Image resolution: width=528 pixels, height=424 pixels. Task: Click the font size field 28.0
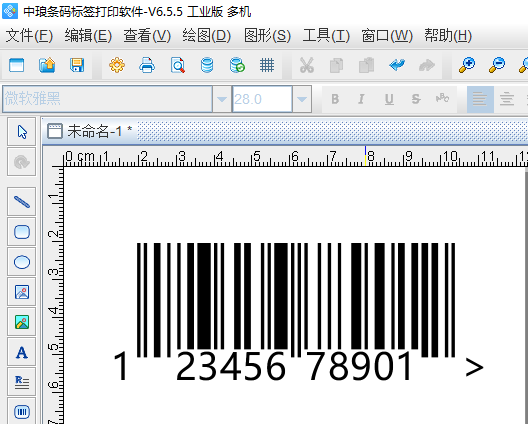point(262,99)
